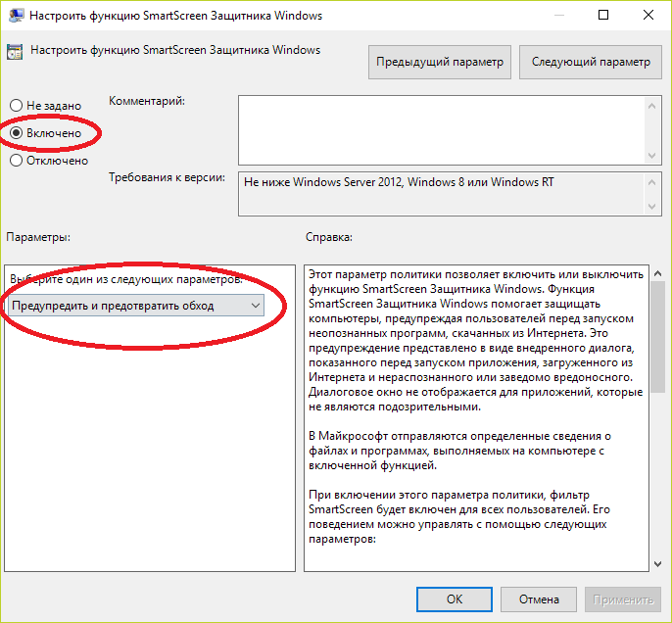Click the help paragraph starting "Этот параметр политики"
Image resolution: width=672 pixels, height=623 pixels.
click(x=476, y=341)
